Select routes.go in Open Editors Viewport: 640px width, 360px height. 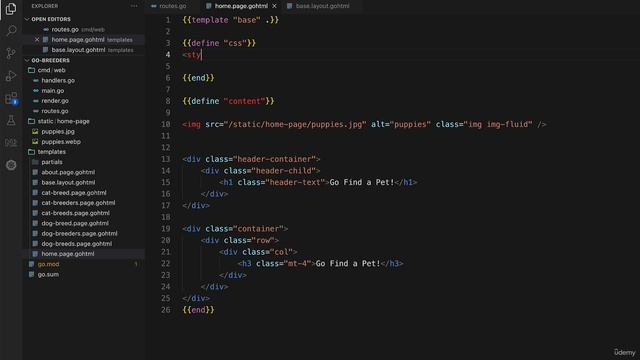click(65, 29)
